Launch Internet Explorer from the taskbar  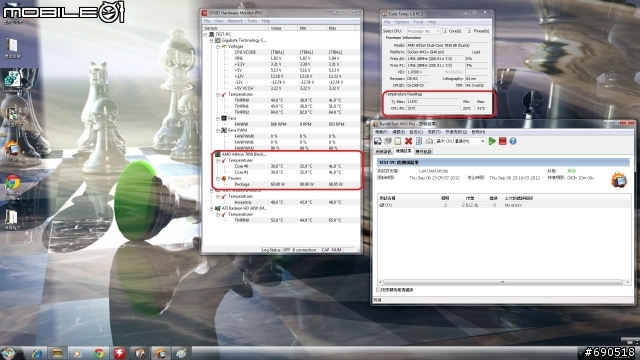point(37,353)
